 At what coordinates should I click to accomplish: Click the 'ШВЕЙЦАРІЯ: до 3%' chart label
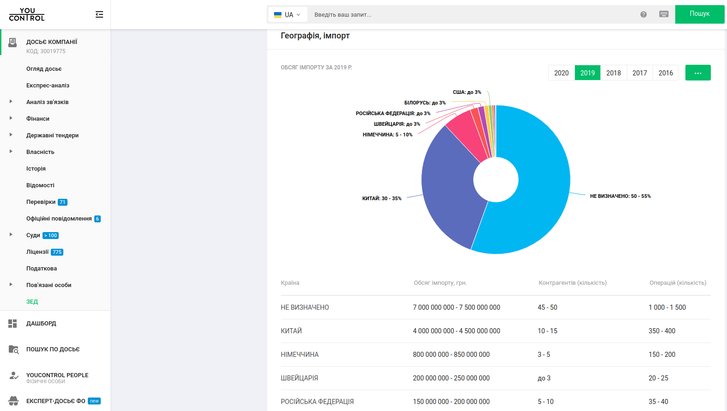397,124
